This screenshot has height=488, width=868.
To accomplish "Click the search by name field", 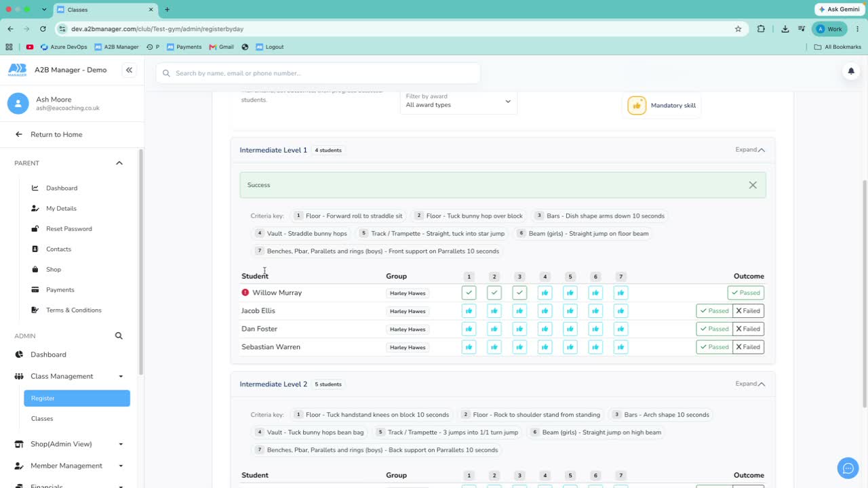I will (318, 73).
